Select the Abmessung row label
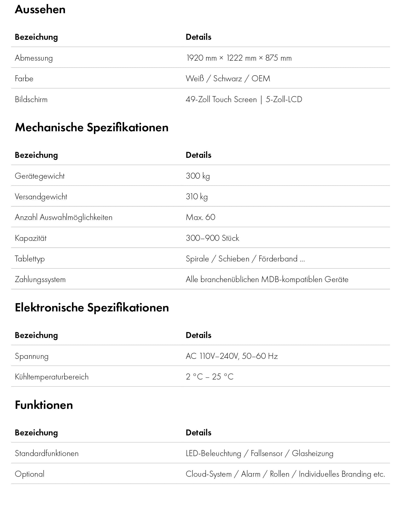 34,58
